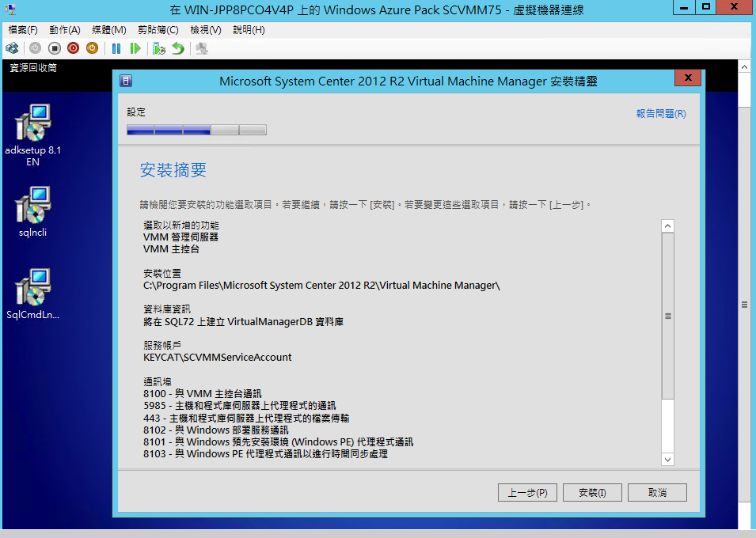
Task: Click the 'VMM 管理伺服器' line
Action: click(x=180, y=237)
